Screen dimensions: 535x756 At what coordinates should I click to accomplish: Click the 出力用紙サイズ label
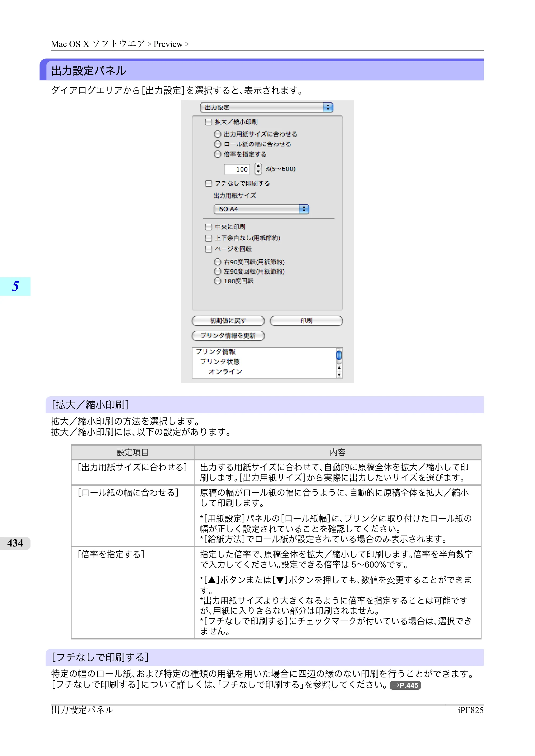(x=234, y=196)
